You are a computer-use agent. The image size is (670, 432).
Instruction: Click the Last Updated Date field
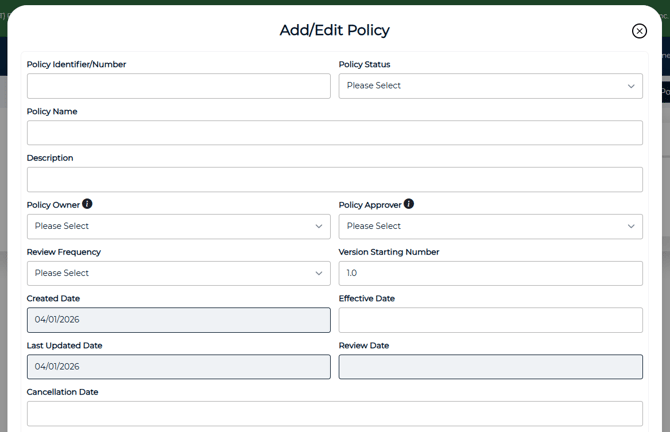point(178,366)
